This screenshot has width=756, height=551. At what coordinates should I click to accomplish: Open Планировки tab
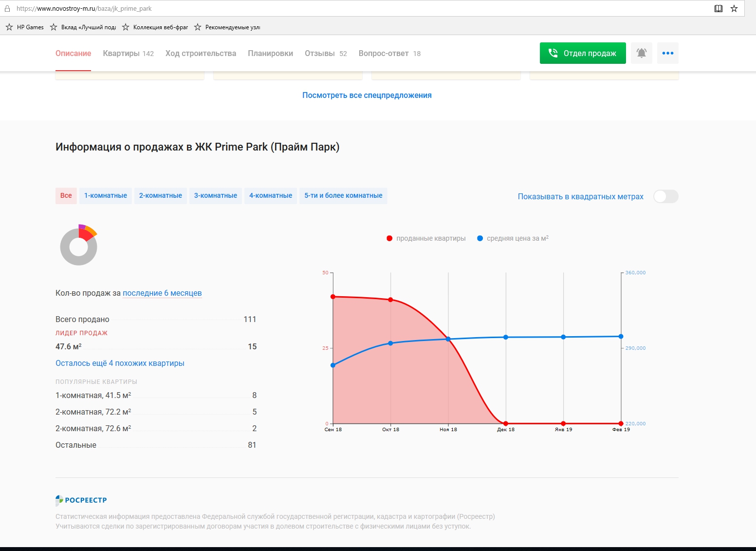pyautogui.click(x=271, y=54)
